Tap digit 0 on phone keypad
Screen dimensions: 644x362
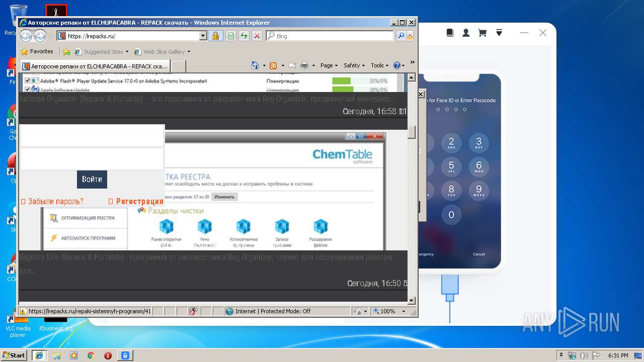pyautogui.click(x=451, y=215)
